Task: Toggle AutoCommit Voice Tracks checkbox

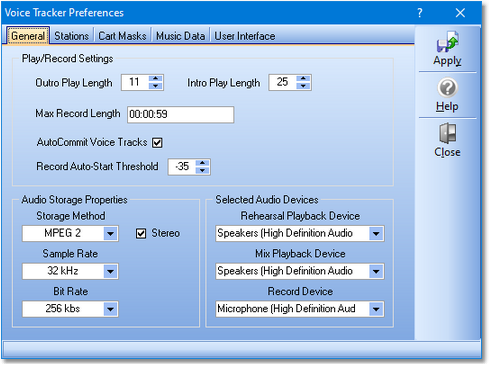Action: click(157, 143)
